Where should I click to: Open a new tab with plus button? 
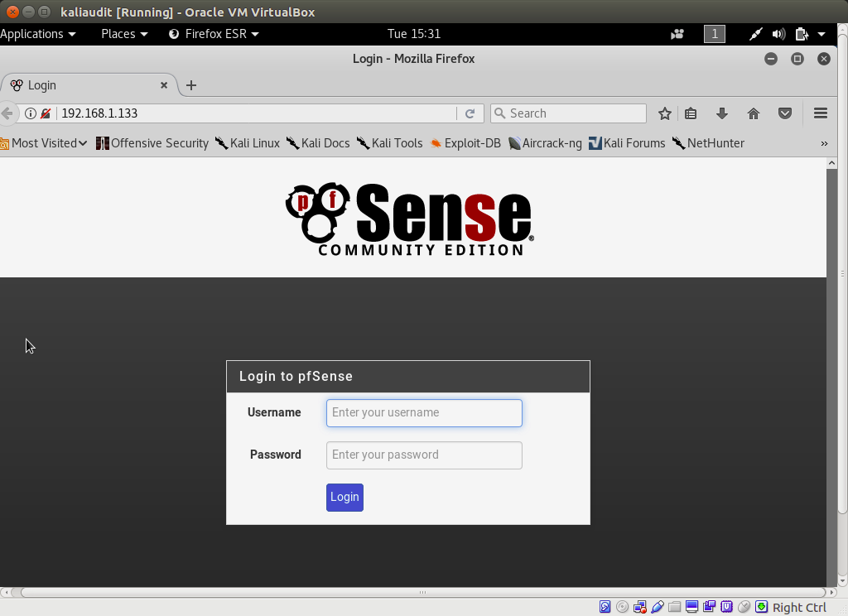pos(191,85)
